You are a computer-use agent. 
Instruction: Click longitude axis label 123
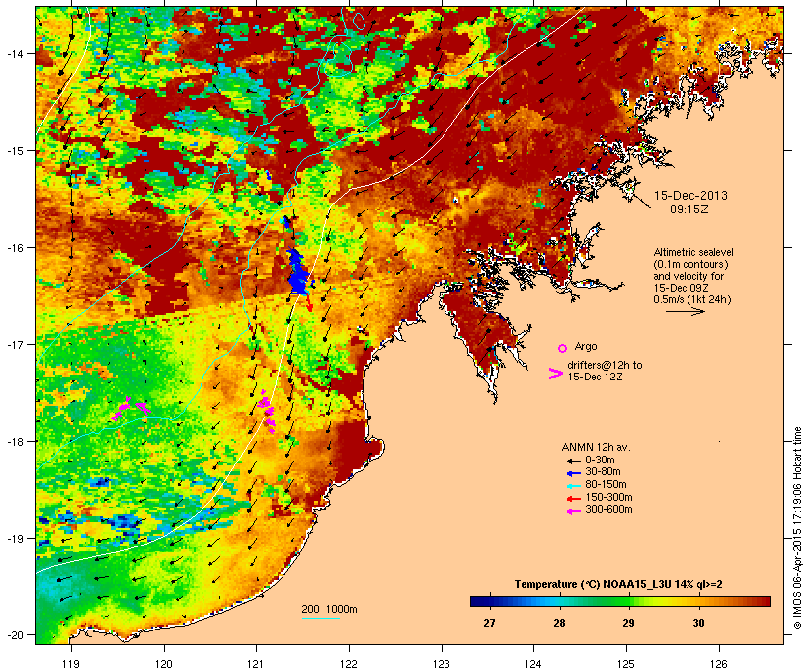(442, 664)
